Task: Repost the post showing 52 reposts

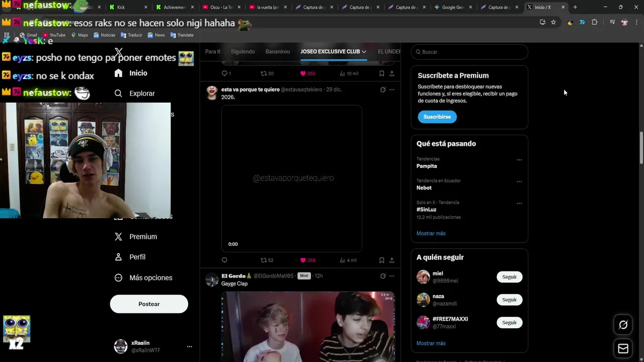Action: 267,260
